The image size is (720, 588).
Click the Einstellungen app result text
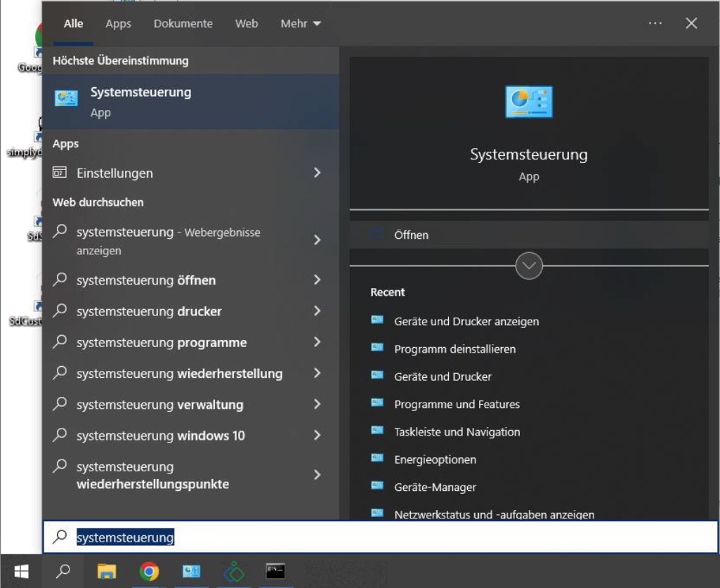tap(114, 173)
